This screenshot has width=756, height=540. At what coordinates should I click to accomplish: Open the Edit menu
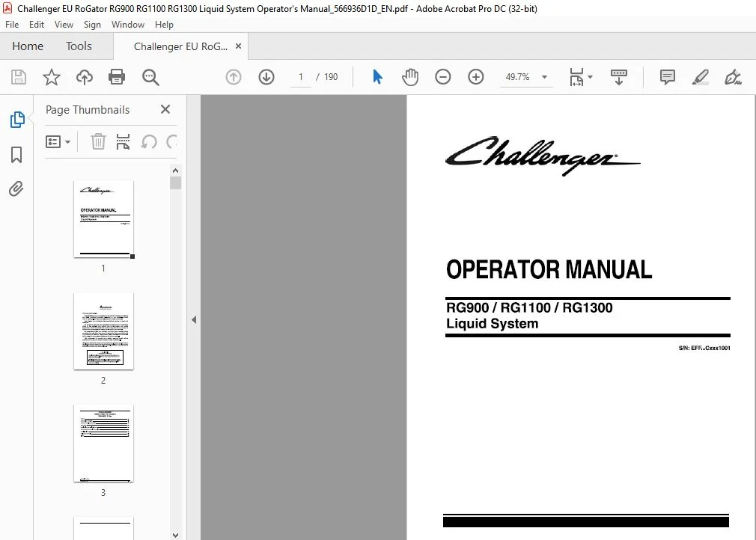pos(36,25)
